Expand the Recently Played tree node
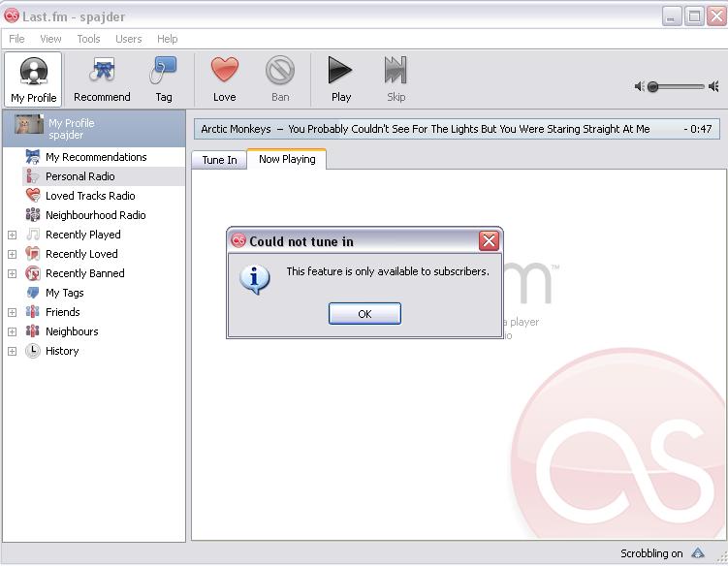728x566 pixels. [x=12, y=235]
